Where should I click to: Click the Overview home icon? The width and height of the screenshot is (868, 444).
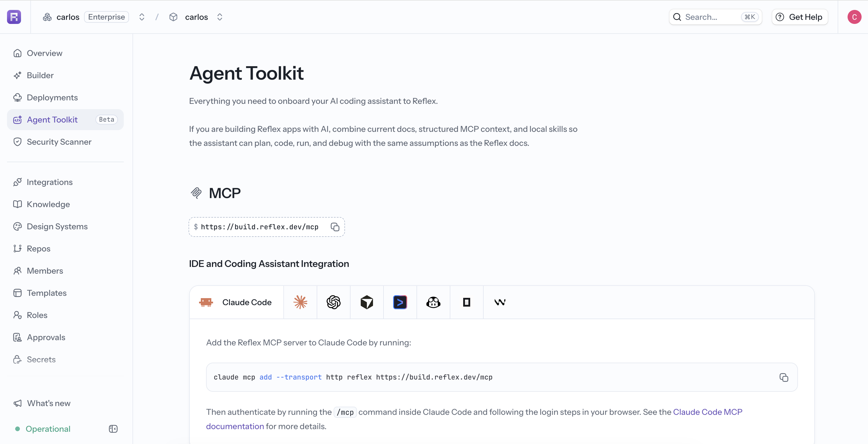click(x=18, y=53)
